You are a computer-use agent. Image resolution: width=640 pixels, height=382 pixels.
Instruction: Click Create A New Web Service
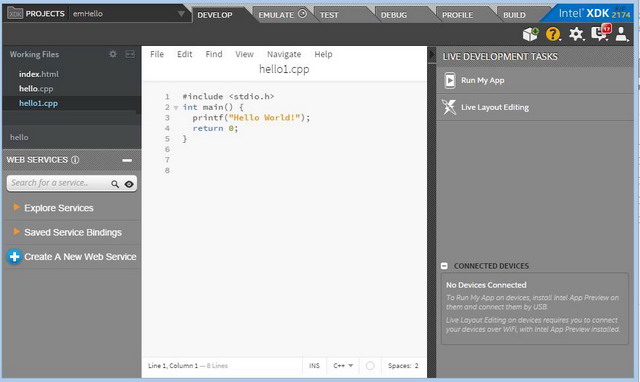pyautogui.click(x=72, y=257)
